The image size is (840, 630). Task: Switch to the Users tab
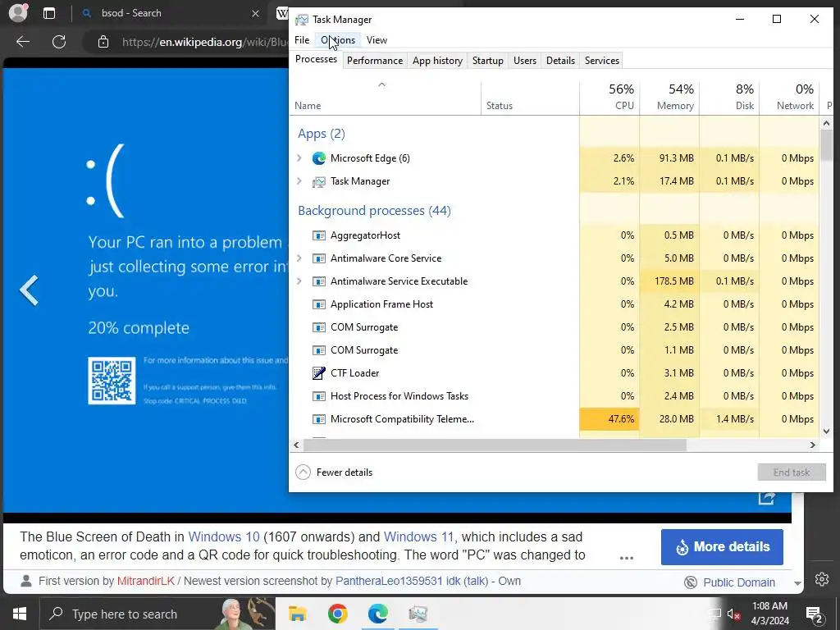click(524, 61)
